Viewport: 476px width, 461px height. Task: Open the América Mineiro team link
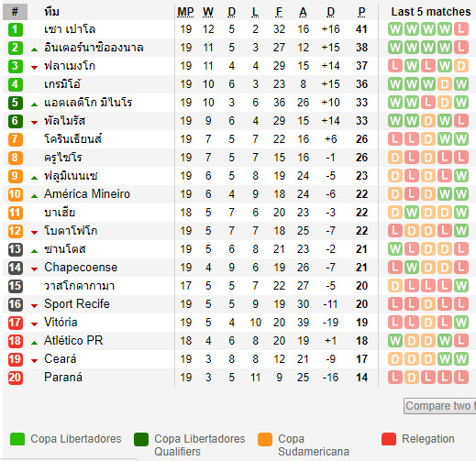(x=87, y=194)
